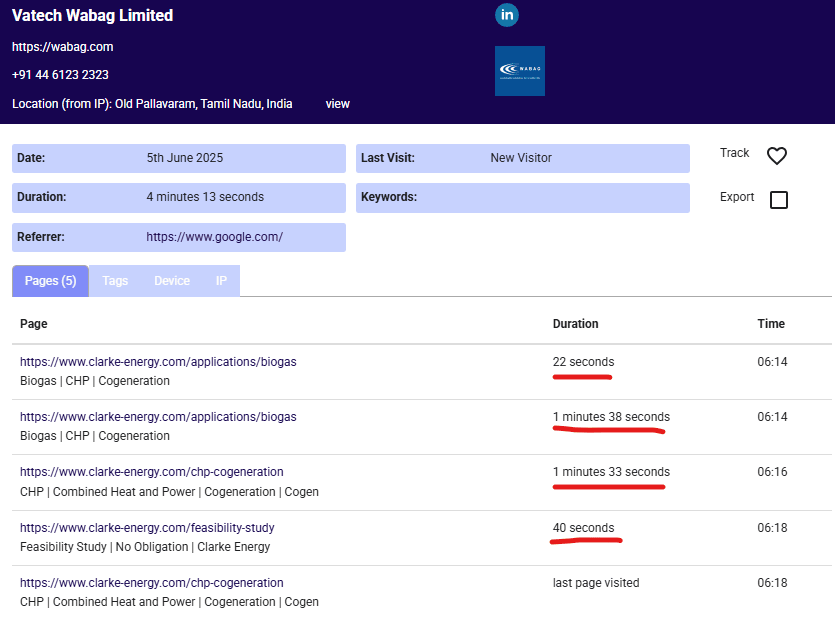The height and width of the screenshot is (624, 835).
Task: Open the chp-cogeneration link marked last page visited
Action: [x=152, y=582]
